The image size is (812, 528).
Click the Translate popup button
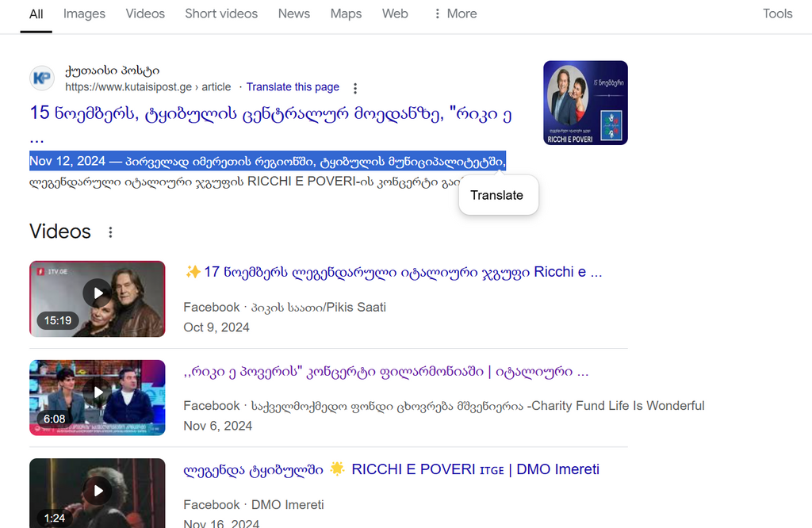point(498,195)
